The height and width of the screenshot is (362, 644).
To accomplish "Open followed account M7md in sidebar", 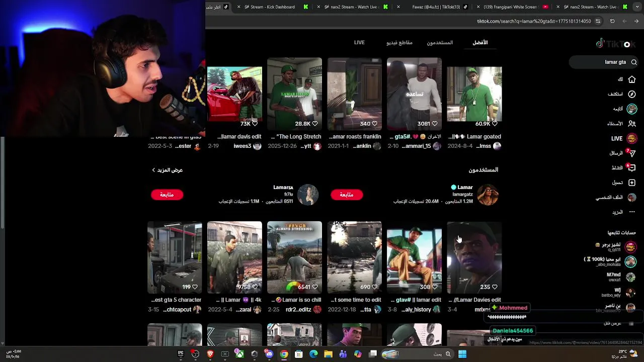I will point(620,277).
